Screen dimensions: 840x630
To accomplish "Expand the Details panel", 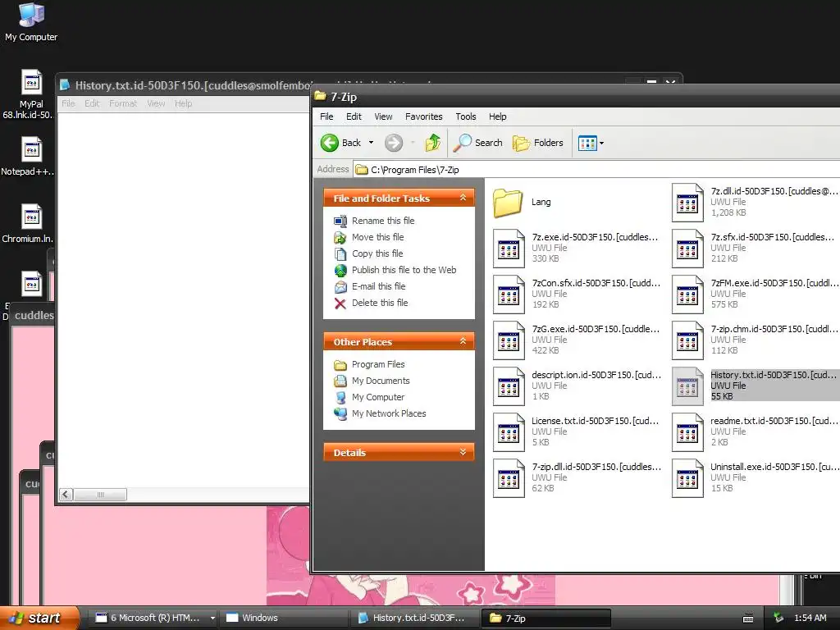I will pos(463,452).
